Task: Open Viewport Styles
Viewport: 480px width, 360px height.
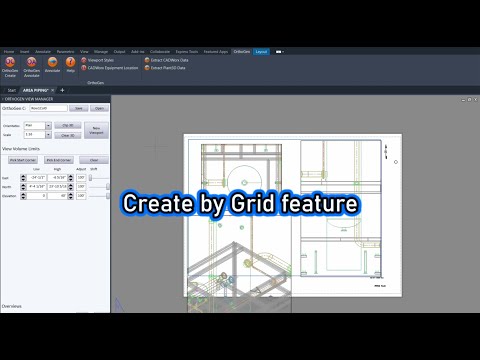Action: [97, 60]
